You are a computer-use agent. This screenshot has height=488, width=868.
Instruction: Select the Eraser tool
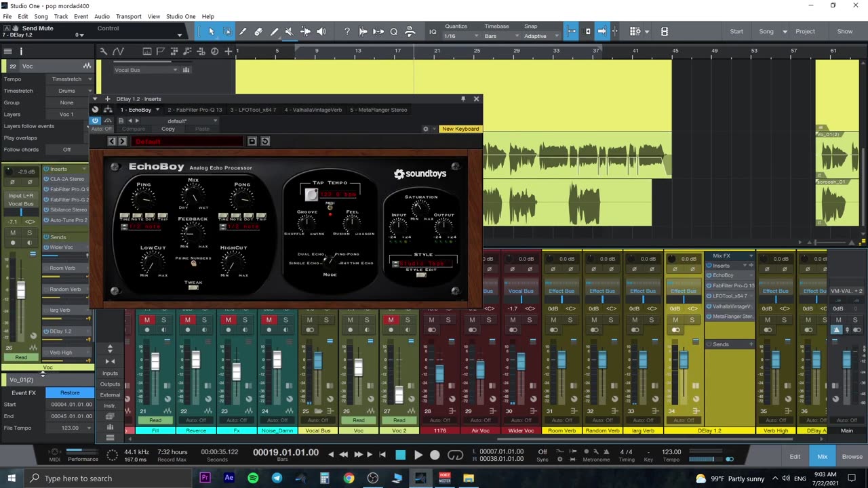(x=258, y=31)
